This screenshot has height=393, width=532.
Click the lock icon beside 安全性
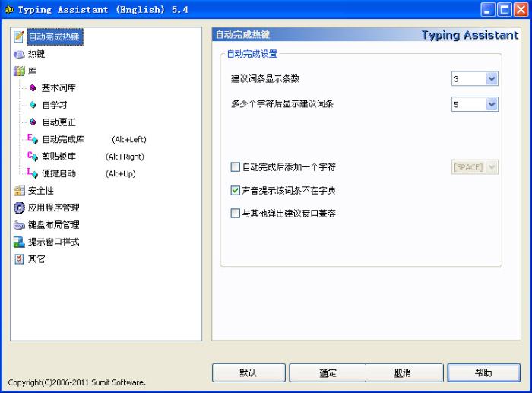(19, 190)
